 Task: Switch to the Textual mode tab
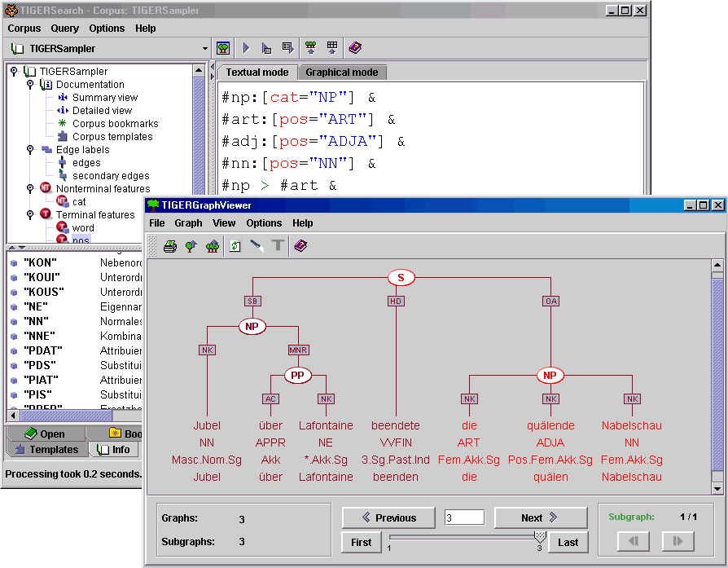click(x=257, y=73)
